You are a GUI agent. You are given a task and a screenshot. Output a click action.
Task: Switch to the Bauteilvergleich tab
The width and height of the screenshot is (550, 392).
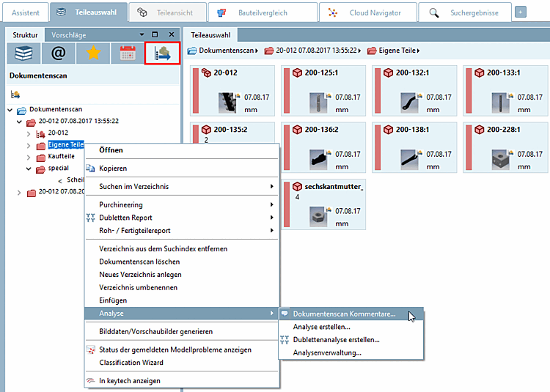263,13
